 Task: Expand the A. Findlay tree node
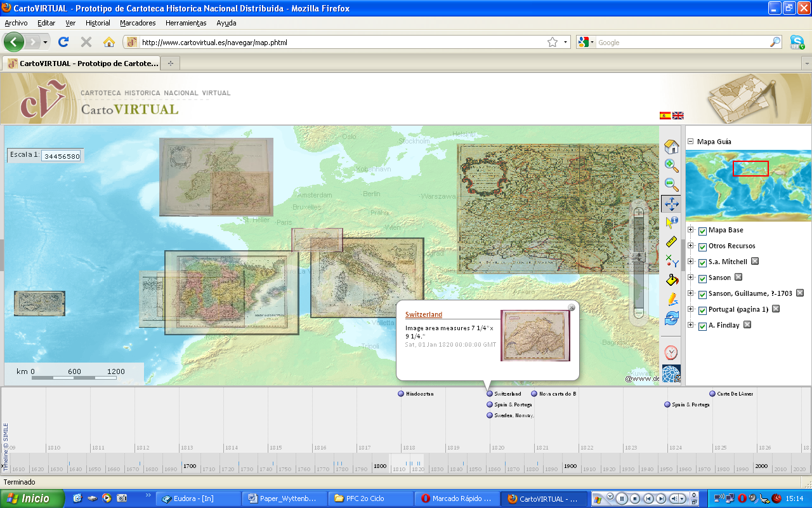[x=690, y=325]
